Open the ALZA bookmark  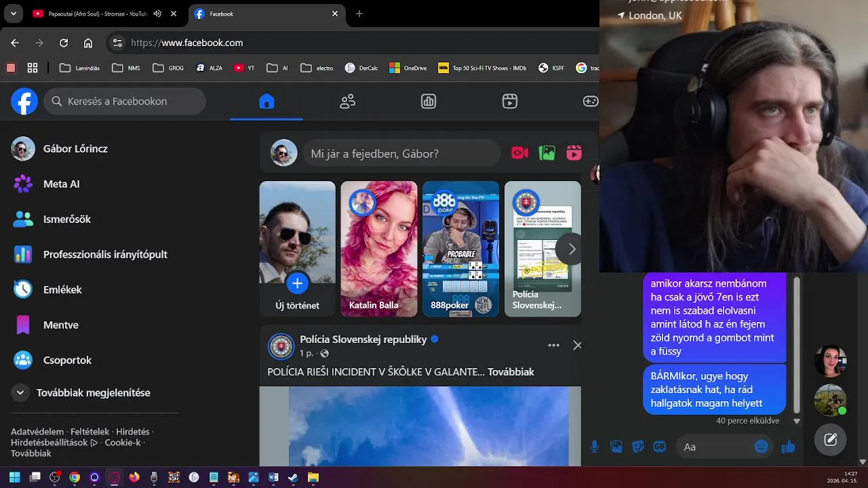[210, 68]
